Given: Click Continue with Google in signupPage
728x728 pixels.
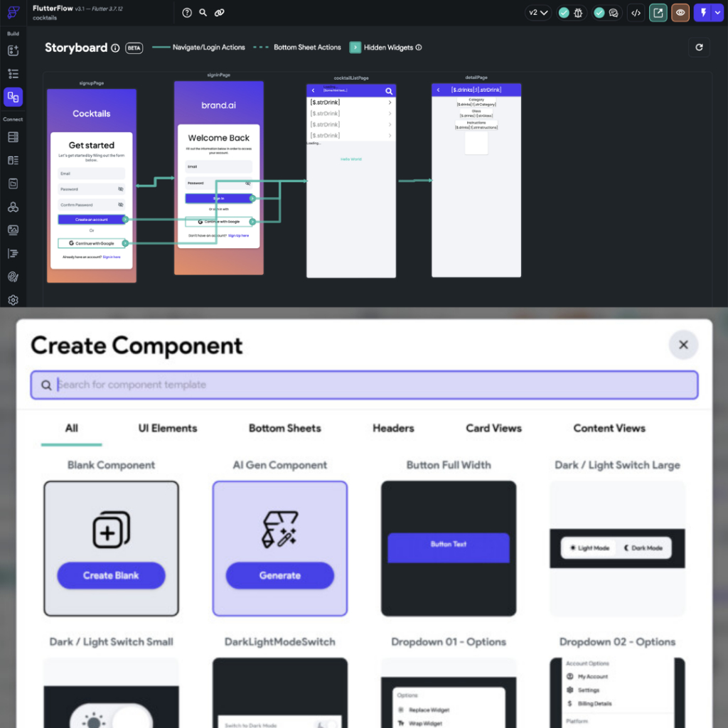Looking at the screenshot, I should point(92,243).
